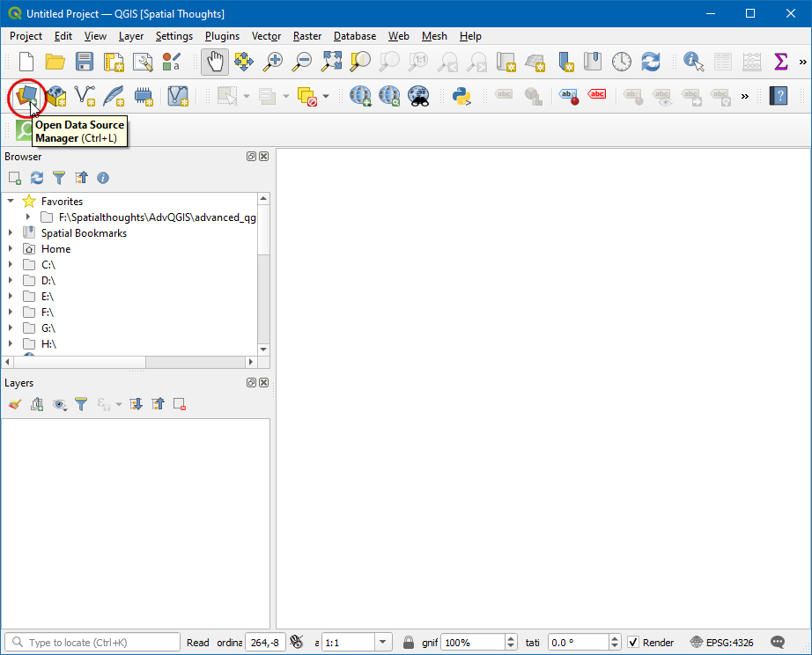This screenshot has width=812, height=655.
Task: Open the Statistical Summary sigma icon
Action: click(x=780, y=62)
